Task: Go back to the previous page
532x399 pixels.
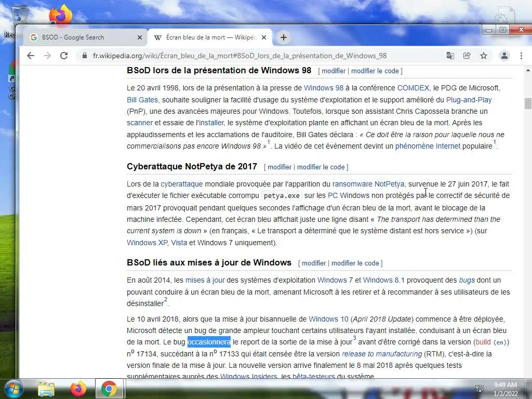Action: click(x=31, y=56)
